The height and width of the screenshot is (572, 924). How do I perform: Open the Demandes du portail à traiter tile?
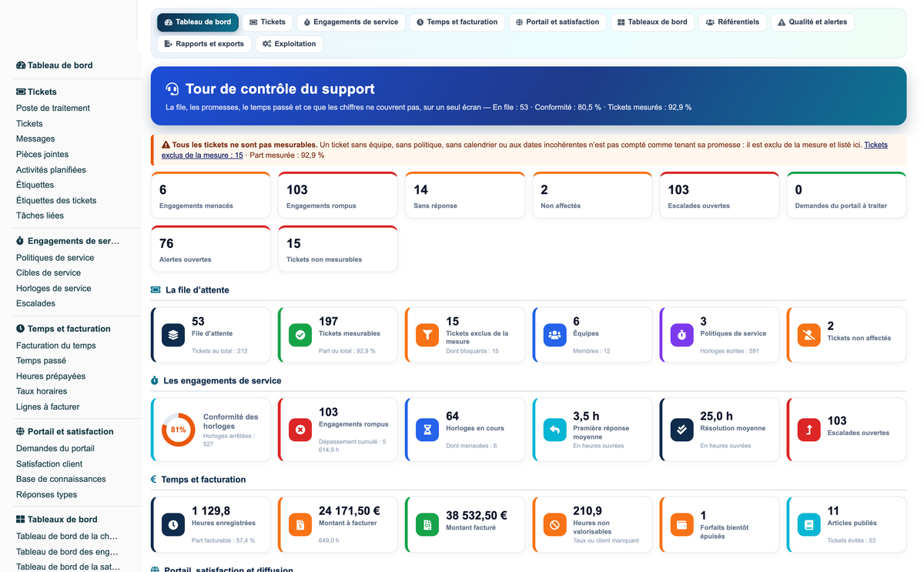846,196
